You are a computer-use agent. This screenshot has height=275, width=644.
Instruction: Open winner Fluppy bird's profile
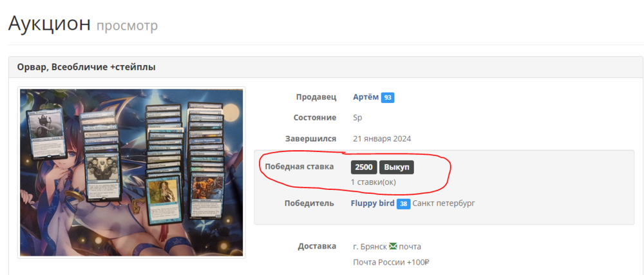(x=372, y=204)
